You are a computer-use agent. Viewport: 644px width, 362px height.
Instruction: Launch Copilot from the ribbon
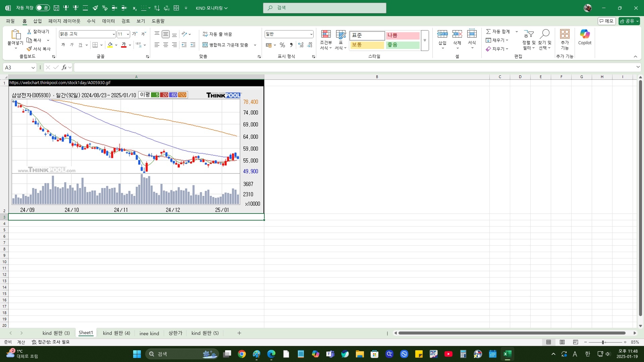[585, 37]
